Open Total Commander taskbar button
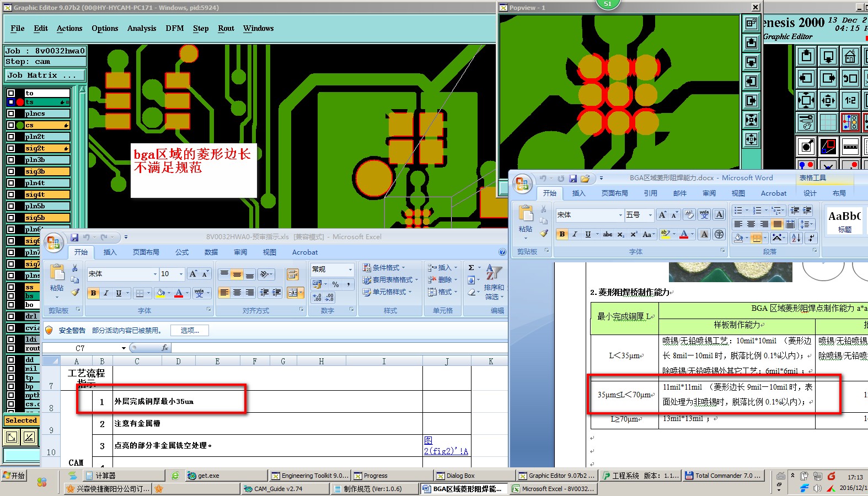This screenshot has height=496, width=868. [x=724, y=476]
